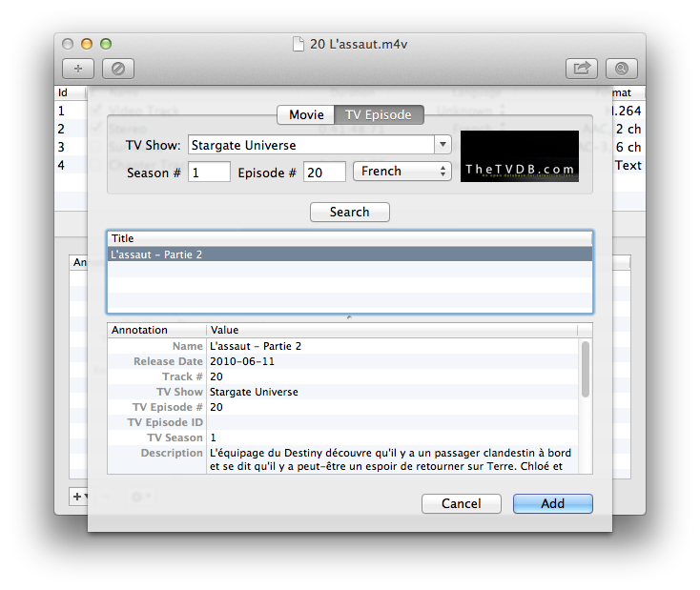
Task: Click the metadata table vertical scrollbar
Action: (585, 370)
